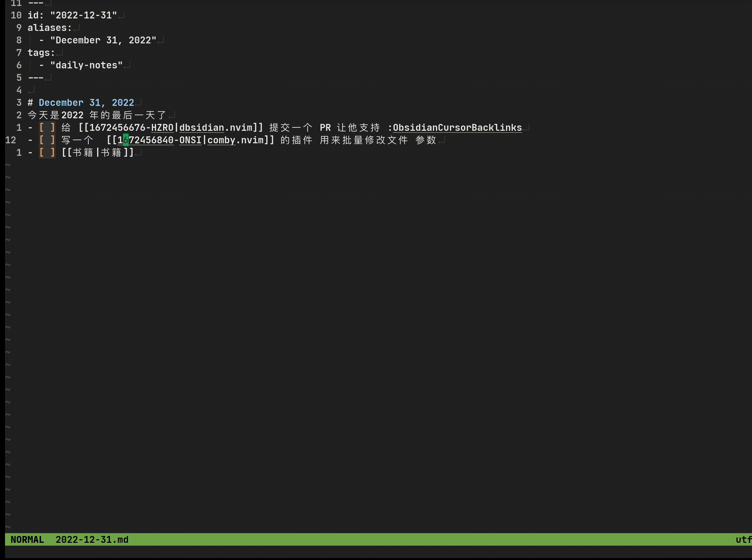Image resolution: width=752 pixels, height=560 pixels.
Task: Follow the [[书籍|书籍]] wiki link
Action: pyautogui.click(x=98, y=153)
